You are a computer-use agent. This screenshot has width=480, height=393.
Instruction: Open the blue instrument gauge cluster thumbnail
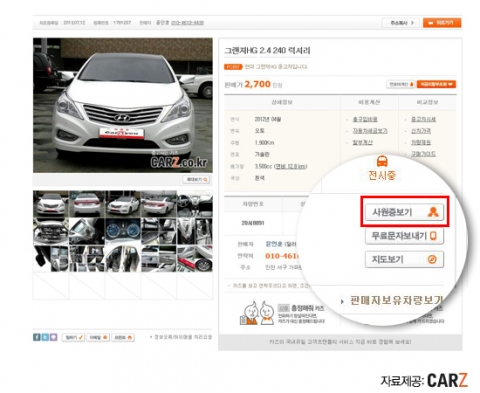(x=123, y=231)
